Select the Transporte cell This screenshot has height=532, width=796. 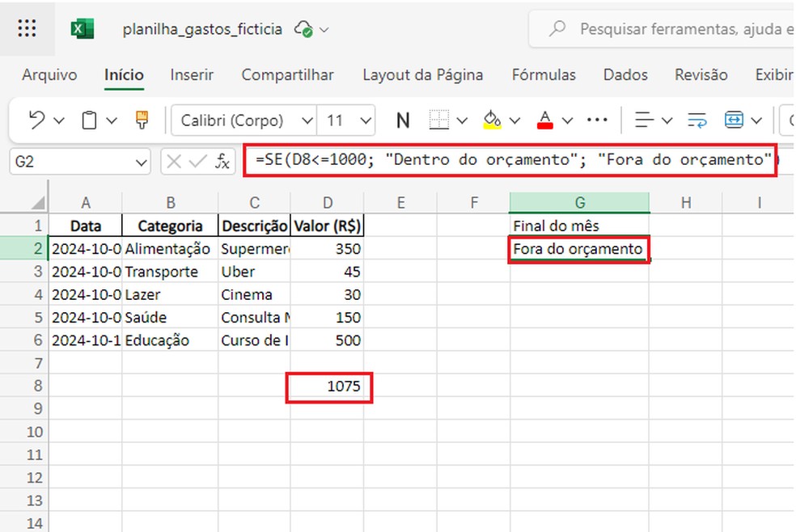pos(170,272)
